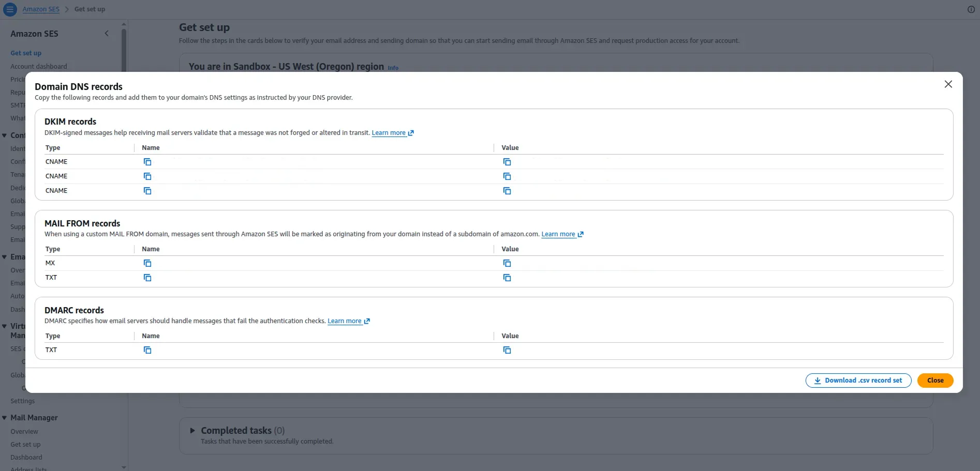Click the DKIM records heading

pyautogui.click(x=70, y=121)
